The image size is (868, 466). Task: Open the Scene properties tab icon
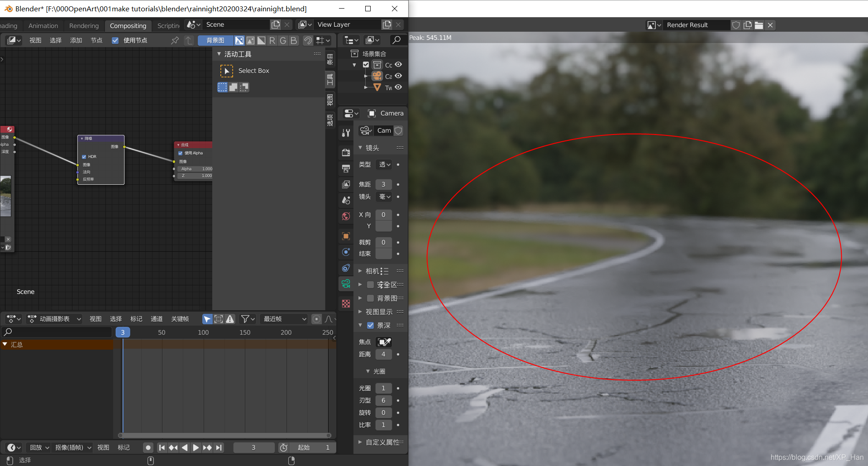point(346,200)
